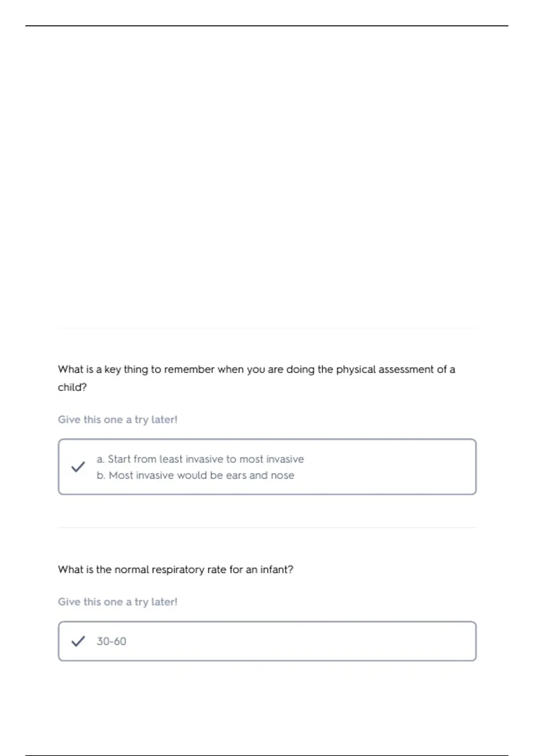Click the thin divider between the two questions
The width and height of the screenshot is (534, 756).
pyautogui.click(x=267, y=528)
